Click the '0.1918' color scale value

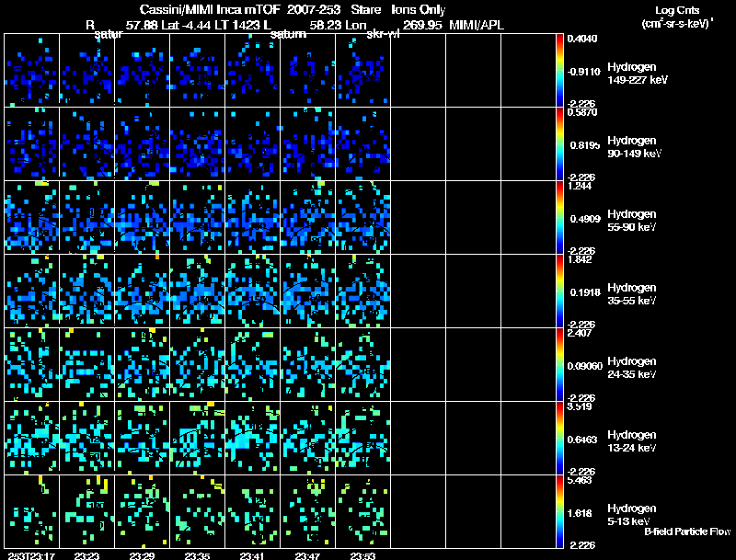click(x=585, y=292)
